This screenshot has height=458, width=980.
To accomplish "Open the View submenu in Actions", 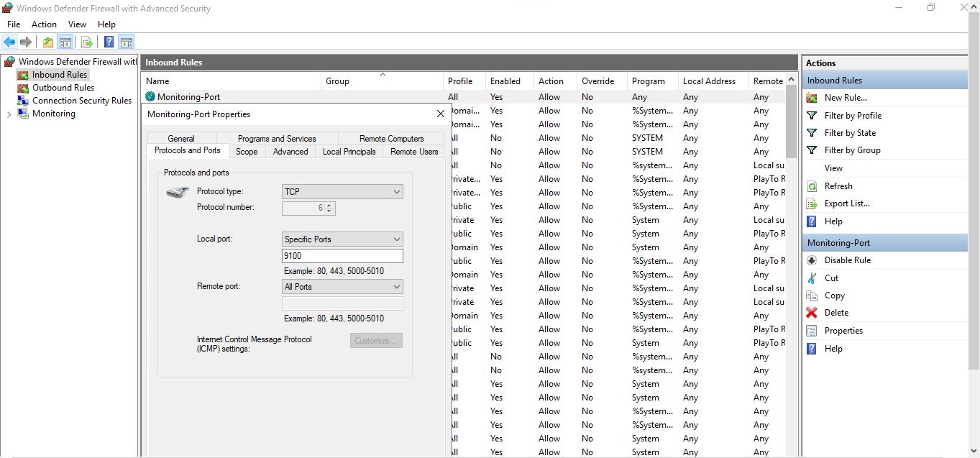I will (x=833, y=168).
